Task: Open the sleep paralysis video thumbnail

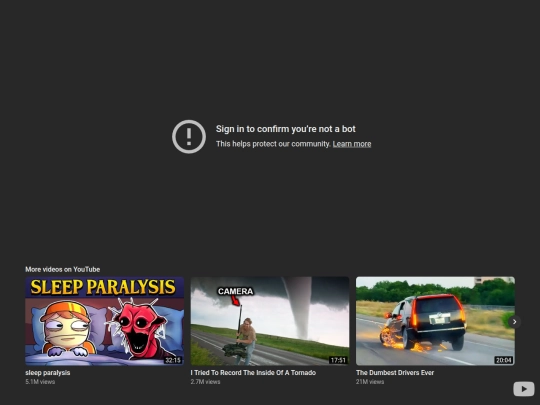Action: click(x=105, y=321)
